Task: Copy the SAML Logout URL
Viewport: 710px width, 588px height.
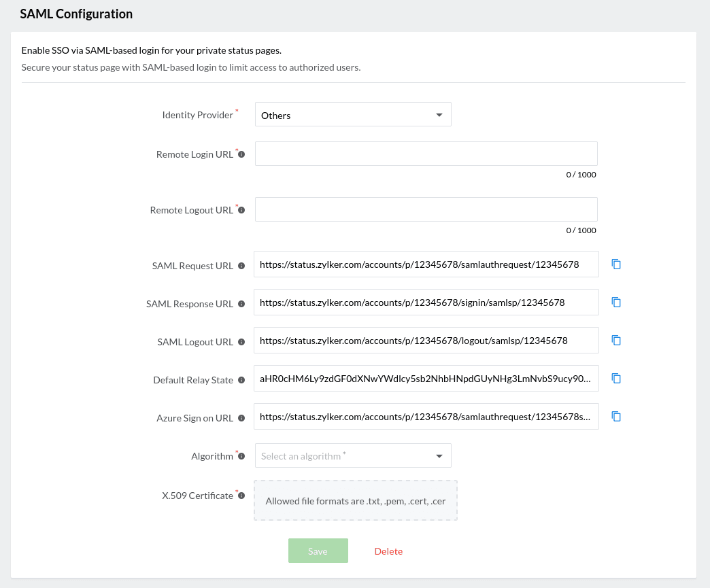Action: tap(616, 340)
